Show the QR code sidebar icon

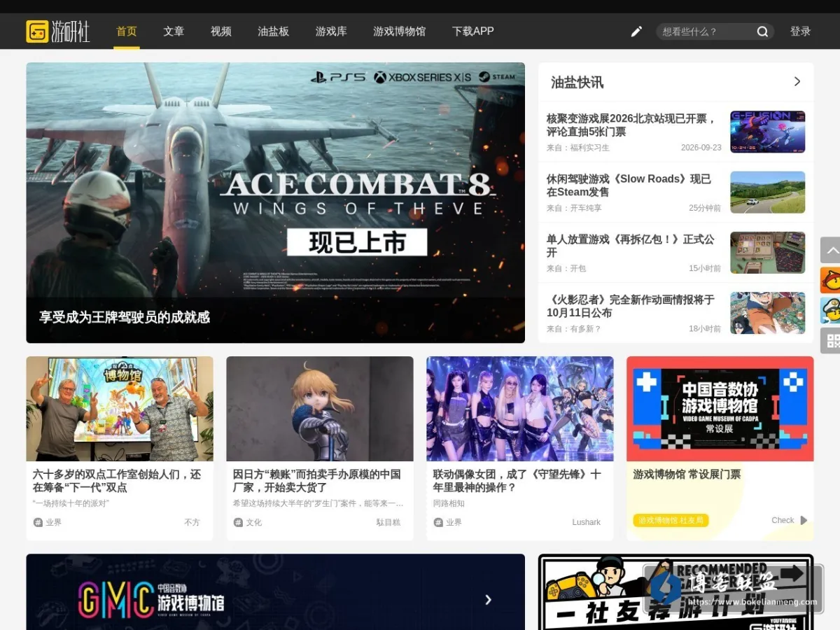[831, 340]
